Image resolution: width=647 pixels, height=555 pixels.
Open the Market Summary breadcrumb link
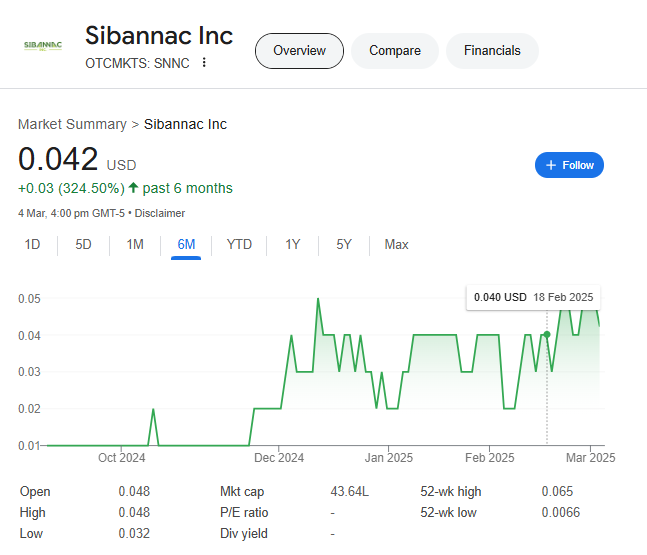72,124
